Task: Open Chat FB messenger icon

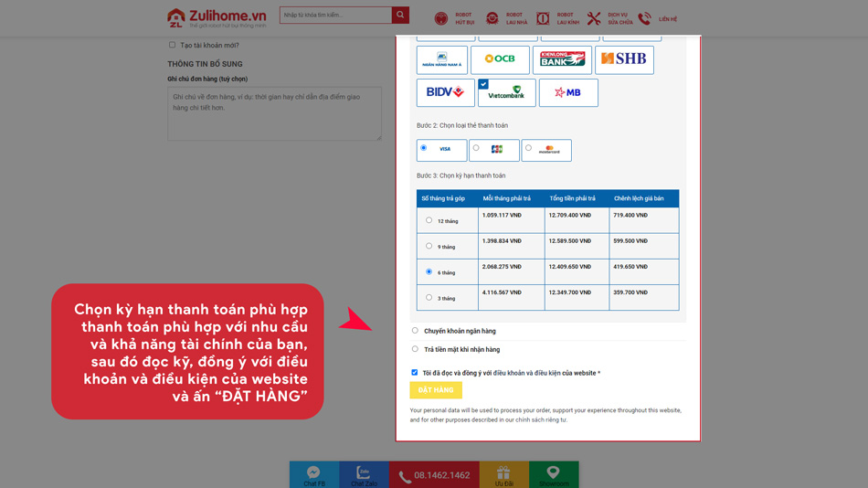Action: click(x=313, y=473)
